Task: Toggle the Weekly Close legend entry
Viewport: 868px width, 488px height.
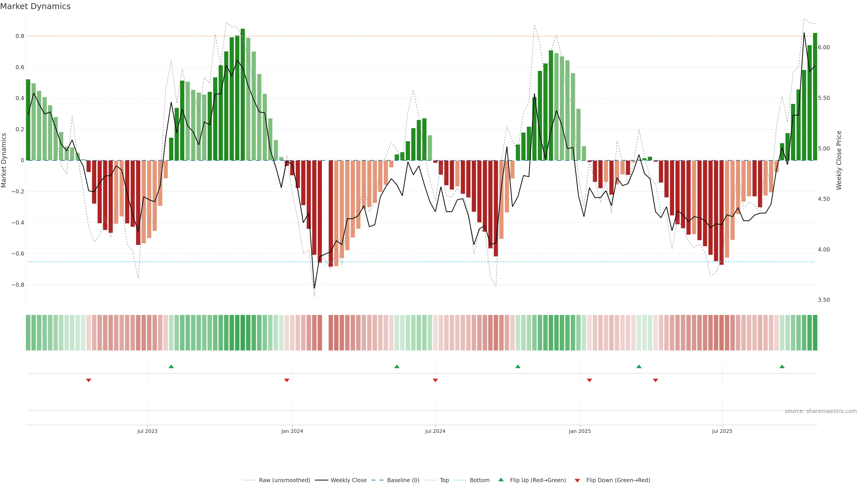Action: click(348, 480)
